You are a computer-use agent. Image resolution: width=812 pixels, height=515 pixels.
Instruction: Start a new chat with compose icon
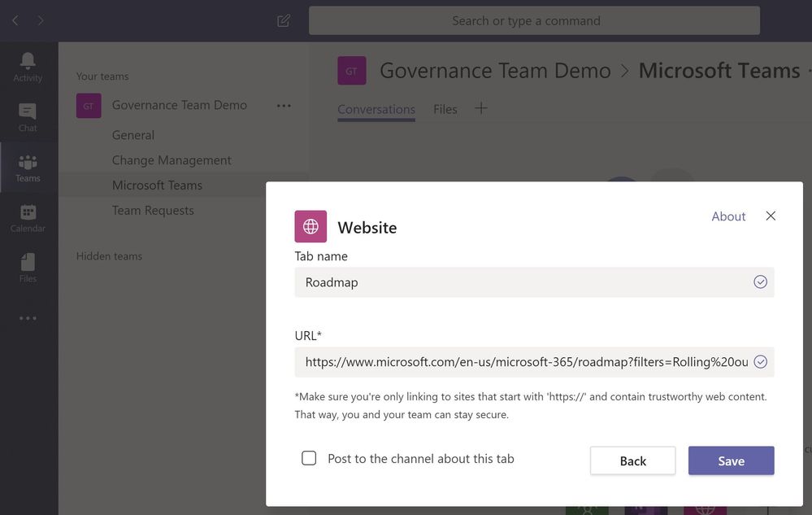pos(284,20)
